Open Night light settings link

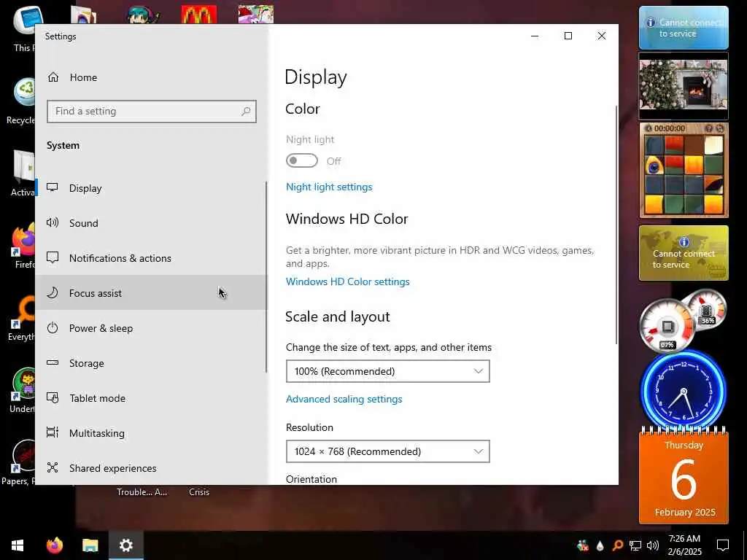pos(329,187)
